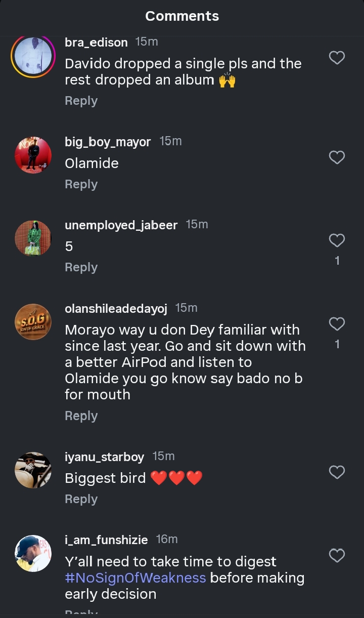The height and width of the screenshot is (618, 364).
Task: Like bra_edison's comment with the heart
Action: (x=337, y=58)
